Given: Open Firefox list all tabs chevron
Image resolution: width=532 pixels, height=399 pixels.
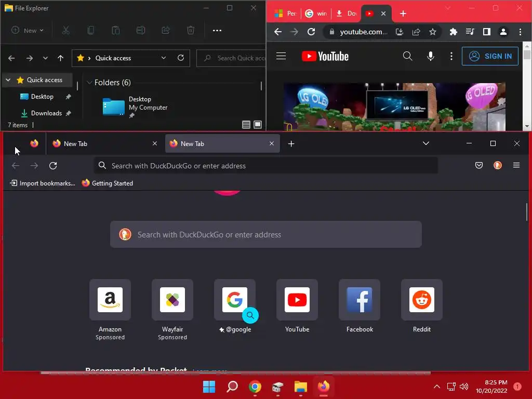Looking at the screenshot, I should (426, 143).
